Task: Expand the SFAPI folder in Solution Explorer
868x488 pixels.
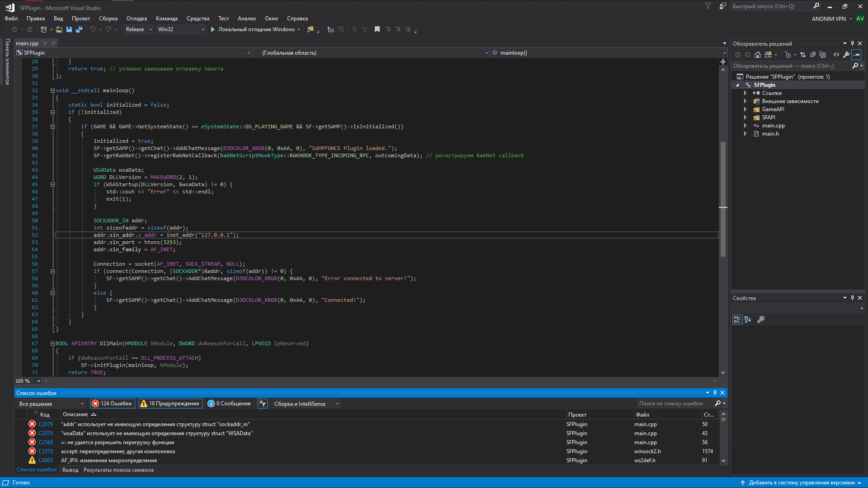Action: tap(745, 117)
